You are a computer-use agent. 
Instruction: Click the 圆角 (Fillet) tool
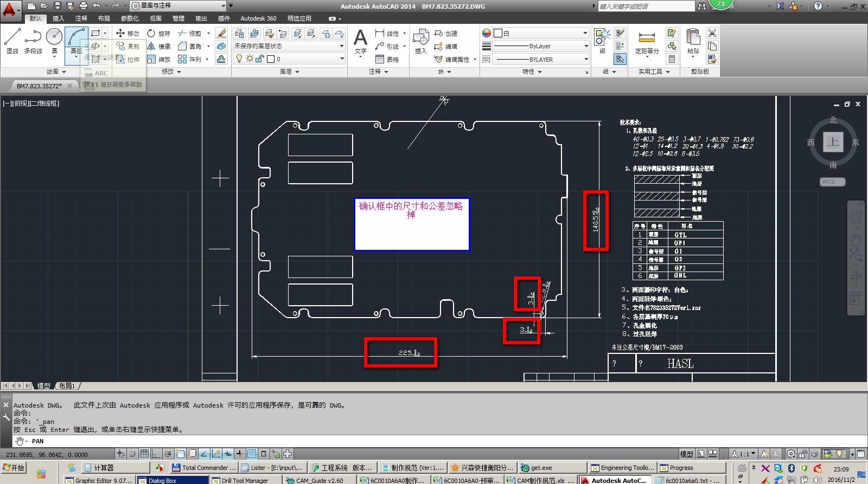click(189, 46)
